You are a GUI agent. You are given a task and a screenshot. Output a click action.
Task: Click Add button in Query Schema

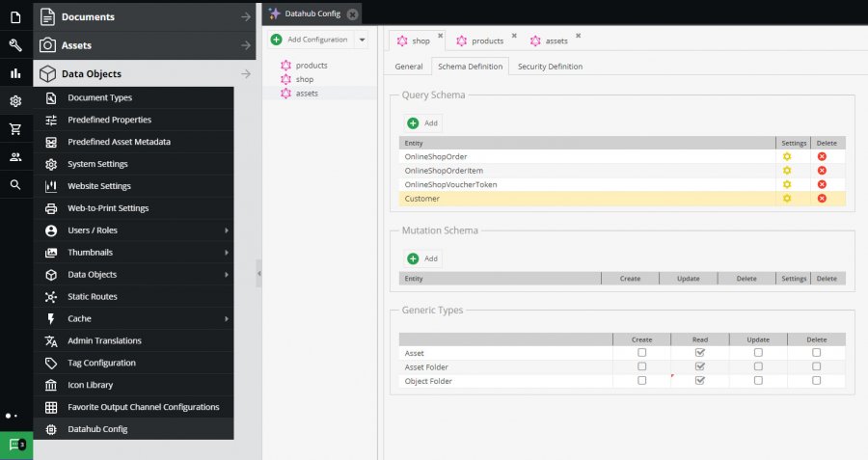tap(422, 123)
